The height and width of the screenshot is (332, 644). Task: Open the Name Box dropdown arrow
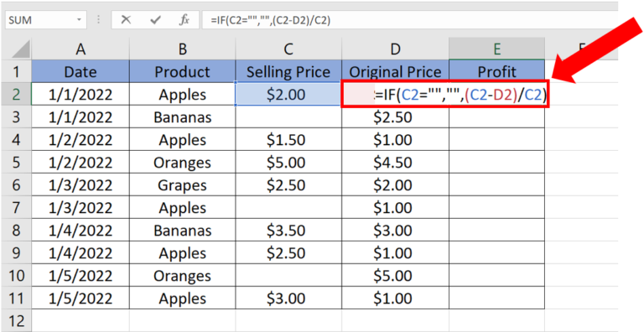click(x=79, y=20)
